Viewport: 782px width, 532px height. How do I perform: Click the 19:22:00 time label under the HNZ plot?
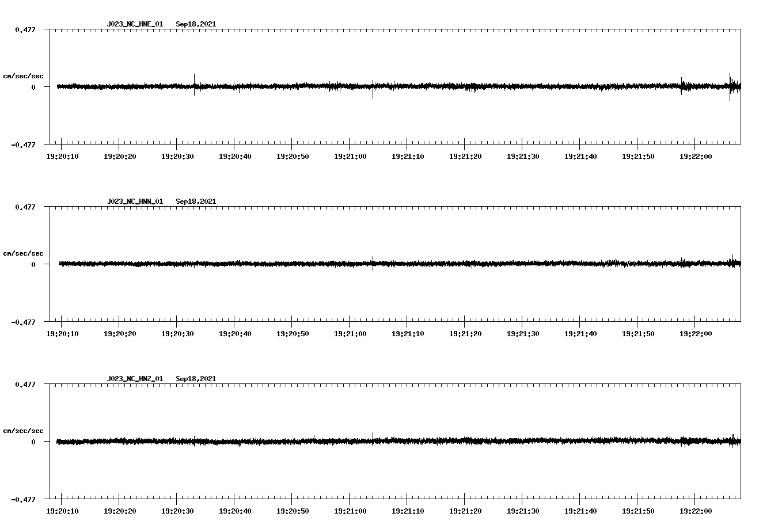click(696, 511)
